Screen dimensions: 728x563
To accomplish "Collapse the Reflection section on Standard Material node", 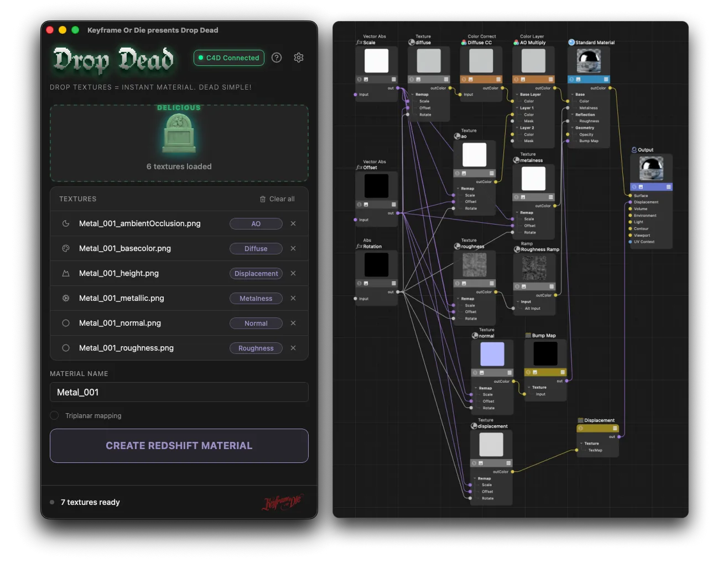I will click(572, 114).
